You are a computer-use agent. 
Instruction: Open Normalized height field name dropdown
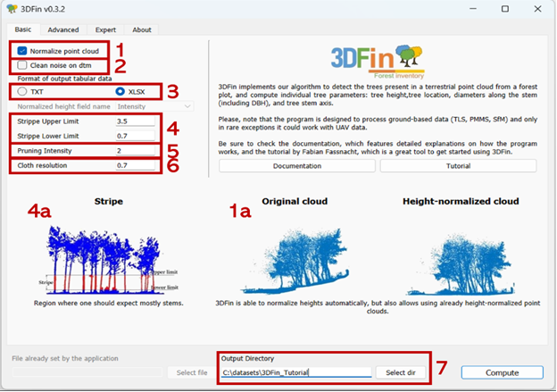pos(154,106)
